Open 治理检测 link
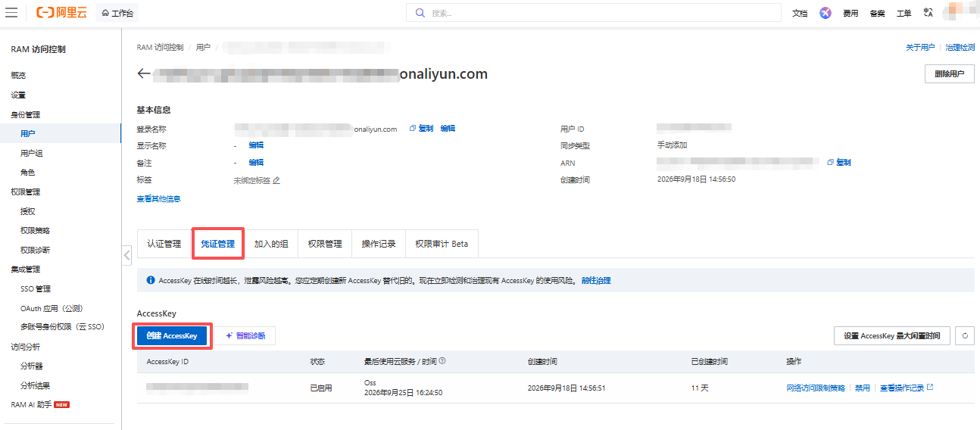980x430 pixels. (960, 47)
